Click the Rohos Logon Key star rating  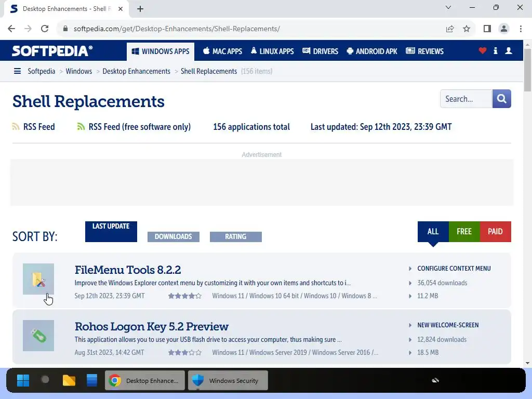(x=184, y=353)
